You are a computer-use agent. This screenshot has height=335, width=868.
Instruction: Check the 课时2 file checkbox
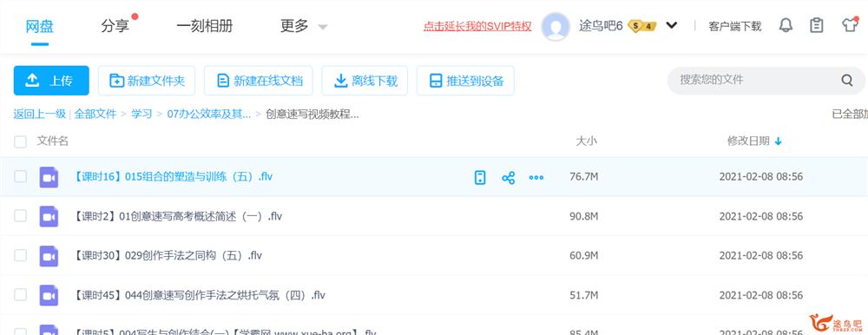20,216
